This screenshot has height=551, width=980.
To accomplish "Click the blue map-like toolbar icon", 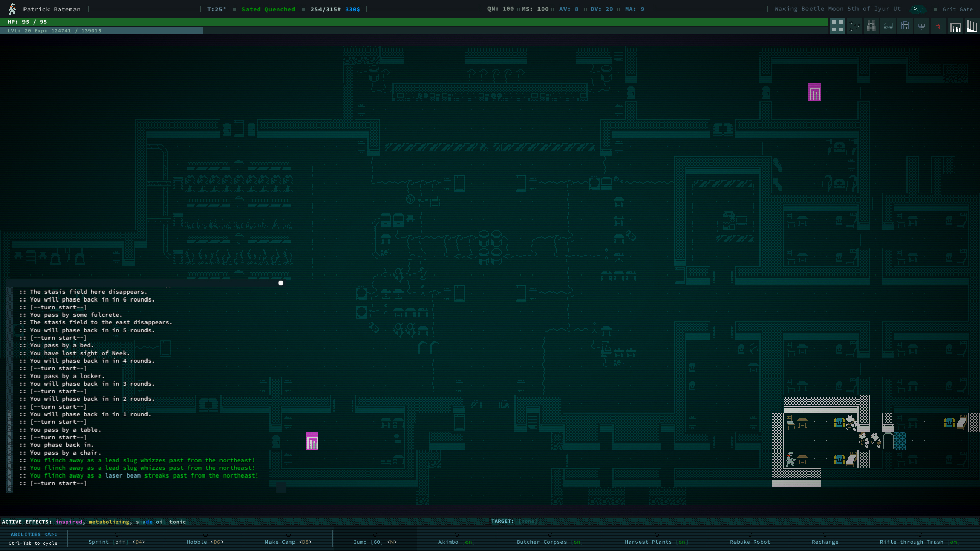I will click(904, 26).
